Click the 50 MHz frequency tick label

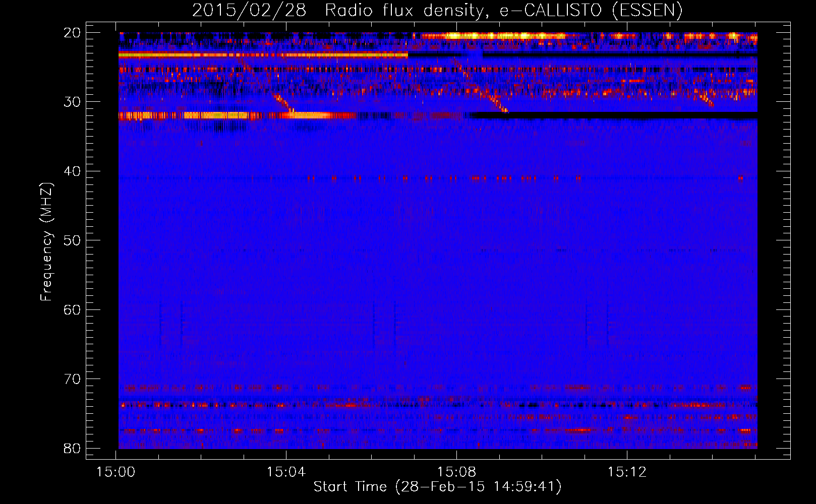(x=72, y=240)
